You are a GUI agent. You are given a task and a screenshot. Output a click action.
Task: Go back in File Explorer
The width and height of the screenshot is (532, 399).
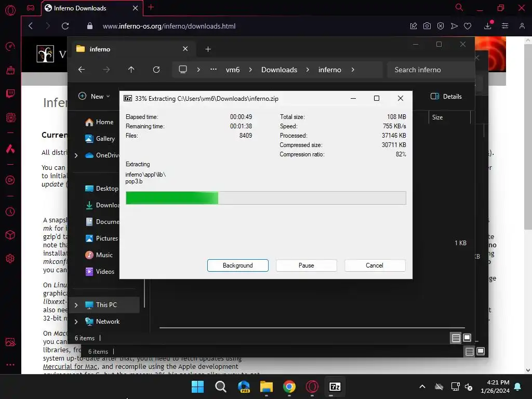82,70
